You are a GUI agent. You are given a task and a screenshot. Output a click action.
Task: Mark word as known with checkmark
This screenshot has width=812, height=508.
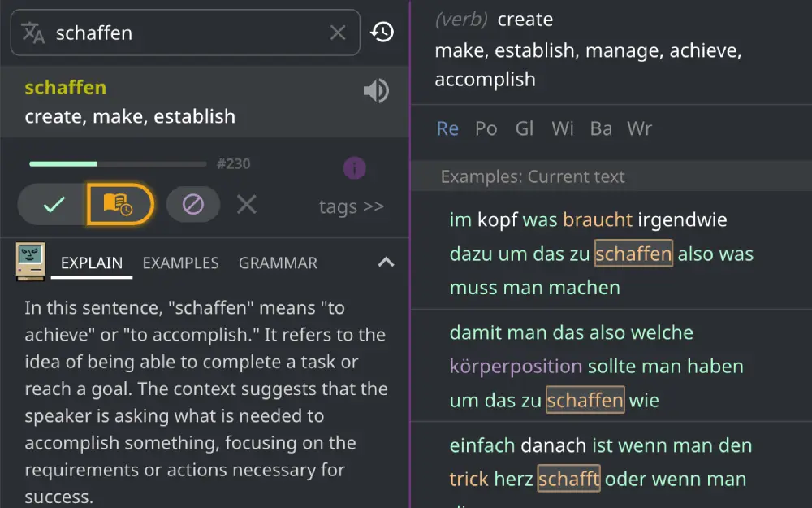click(x=54, y=204)
